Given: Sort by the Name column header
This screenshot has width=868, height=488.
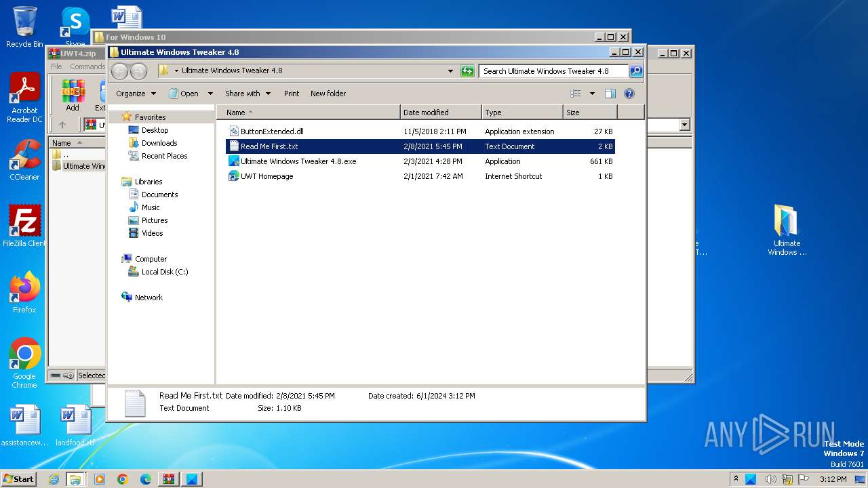Looking at the screenshot, I should point(309,113).
